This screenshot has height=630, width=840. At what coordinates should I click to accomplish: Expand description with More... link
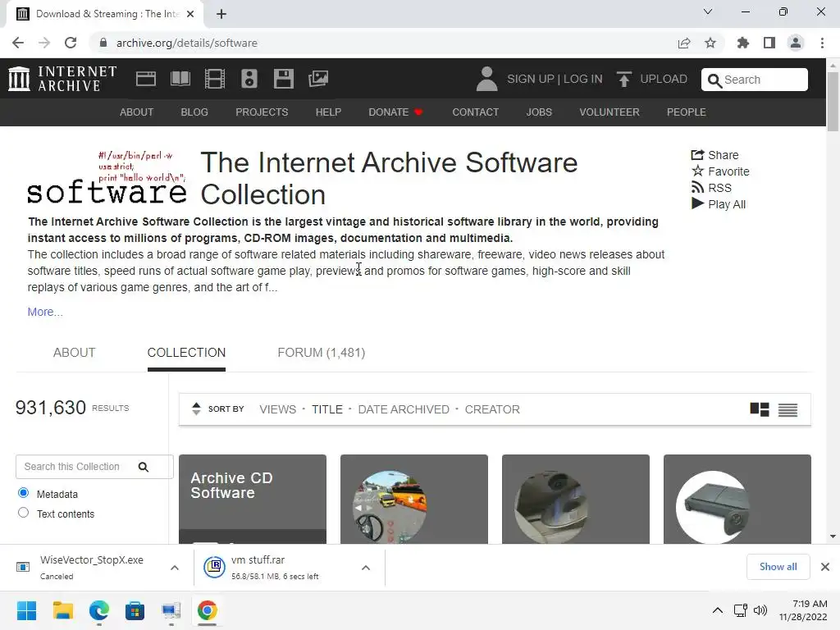coord(45,312)
